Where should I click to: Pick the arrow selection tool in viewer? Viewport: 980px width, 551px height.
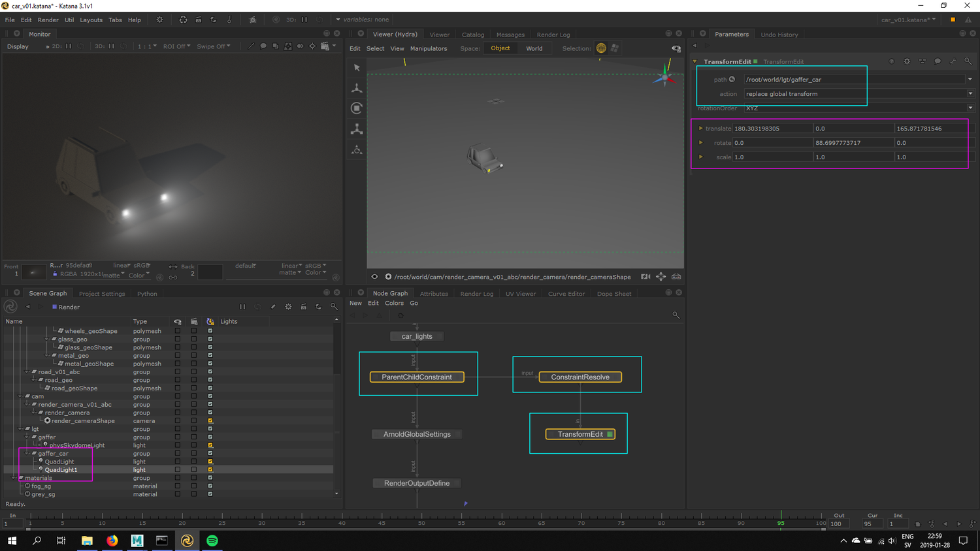click(357, 67)
